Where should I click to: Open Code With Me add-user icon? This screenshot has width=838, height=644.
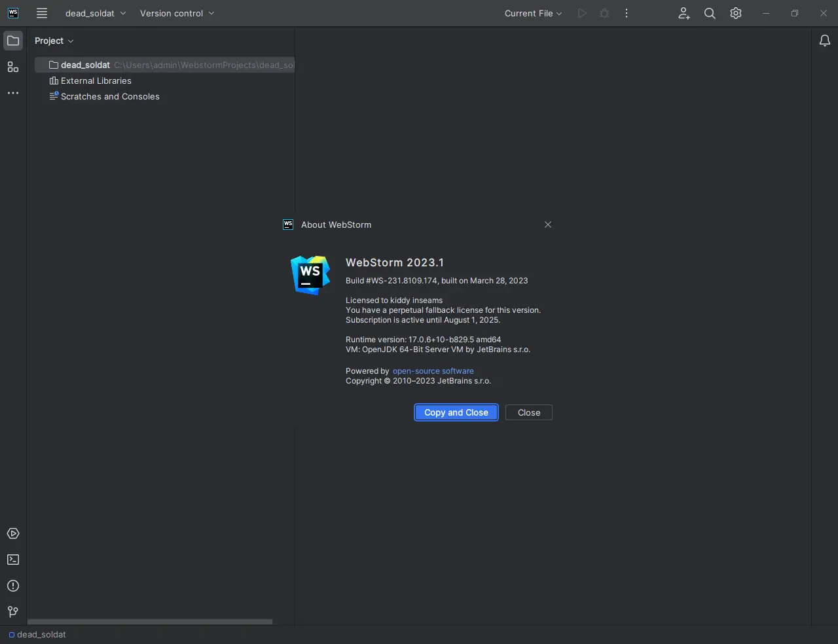tap(683, 13)
